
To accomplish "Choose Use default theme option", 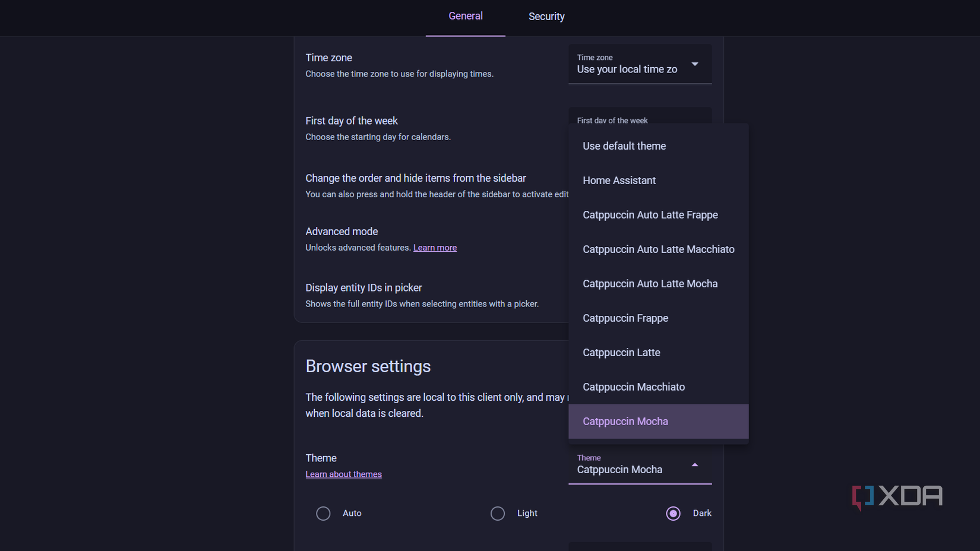I will (624, 146).
